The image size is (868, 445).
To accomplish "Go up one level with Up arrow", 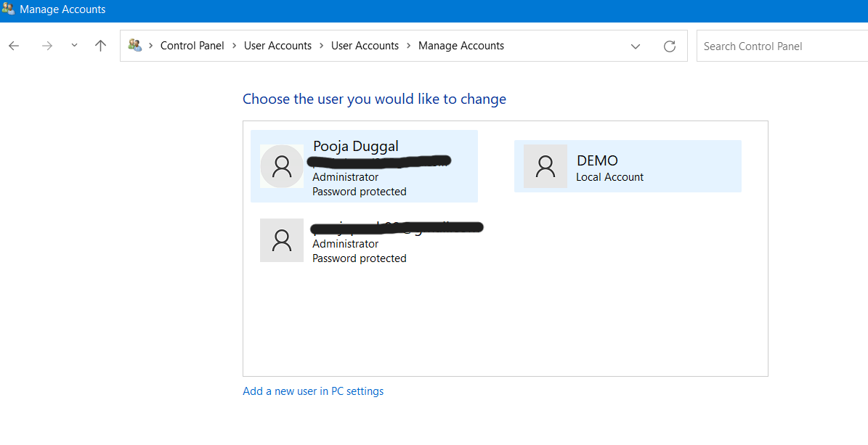I will click(x=101, y=46).
